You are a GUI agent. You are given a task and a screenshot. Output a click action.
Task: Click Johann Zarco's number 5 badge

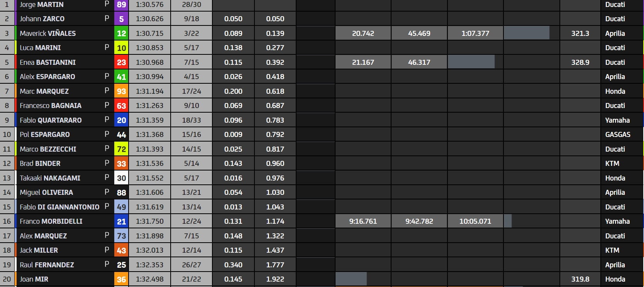point(121,19)
